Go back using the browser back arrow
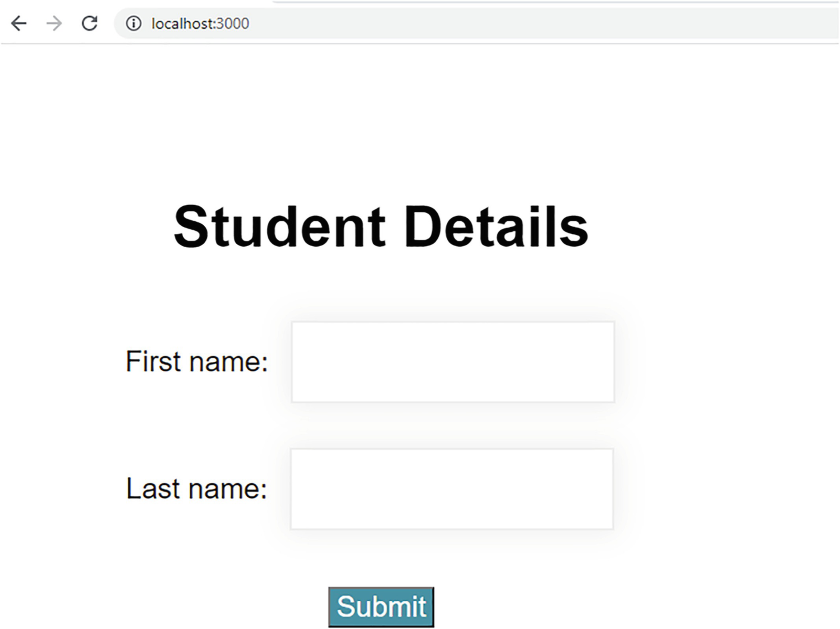The image size is (840, 629). click(19, 24)
